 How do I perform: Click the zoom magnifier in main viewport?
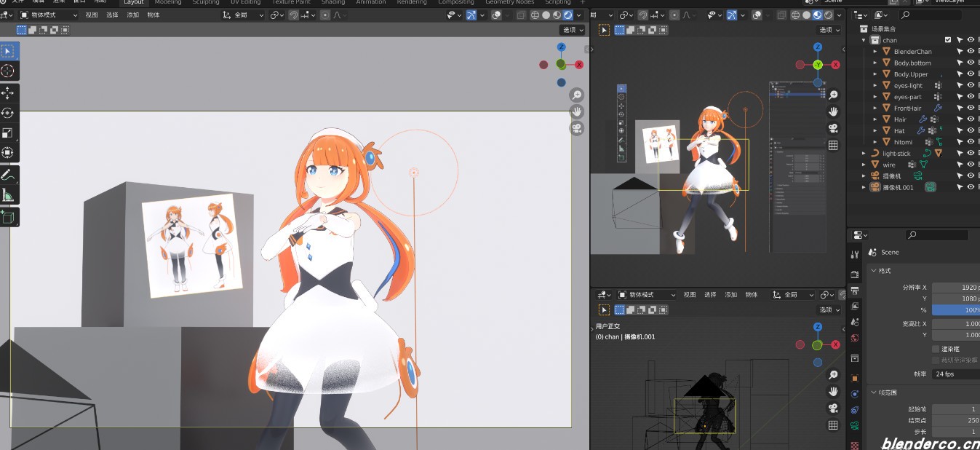coord(576,95)
